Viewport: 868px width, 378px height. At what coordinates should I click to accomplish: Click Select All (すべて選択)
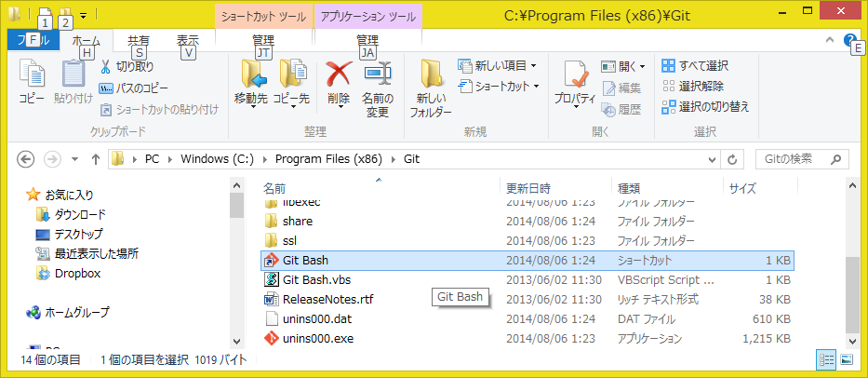click(x=695, y=66)
